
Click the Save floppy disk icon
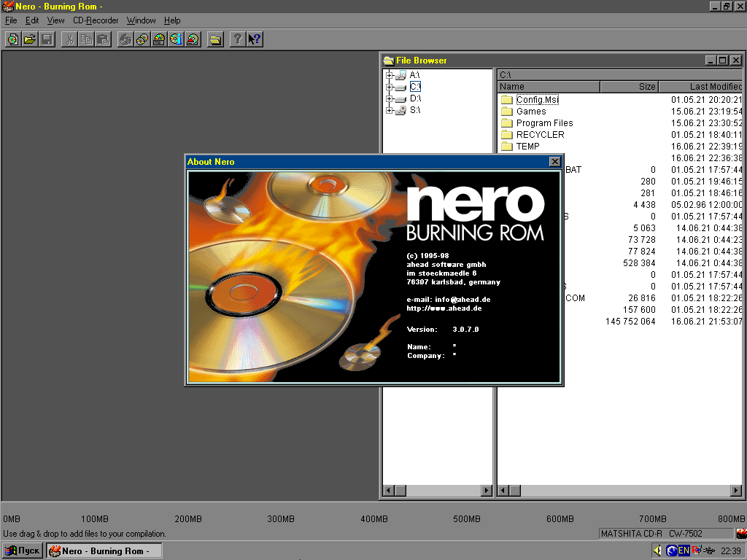pyautogui.click(x=47, y=39)
